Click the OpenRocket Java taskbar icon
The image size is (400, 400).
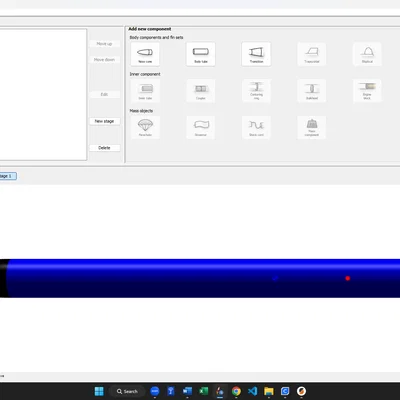coord(220,391)
